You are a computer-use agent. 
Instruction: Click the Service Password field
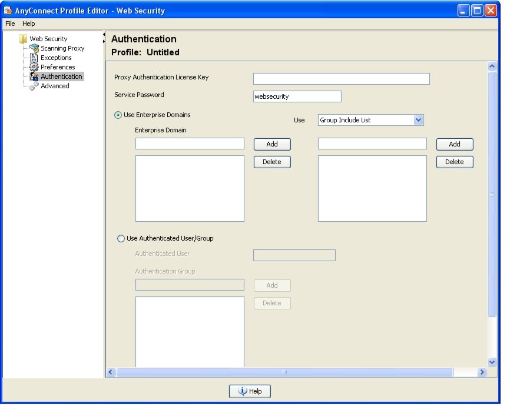(x=297, y=96)
